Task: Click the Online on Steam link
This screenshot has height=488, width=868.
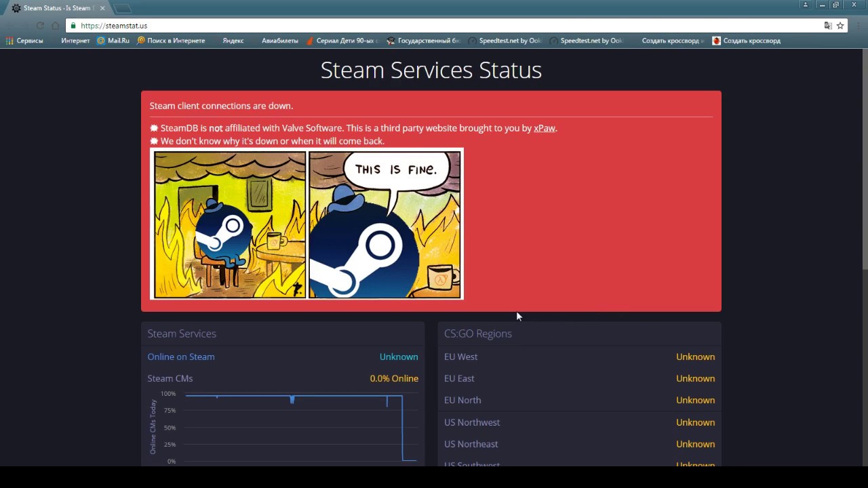Action: [181, 357]
